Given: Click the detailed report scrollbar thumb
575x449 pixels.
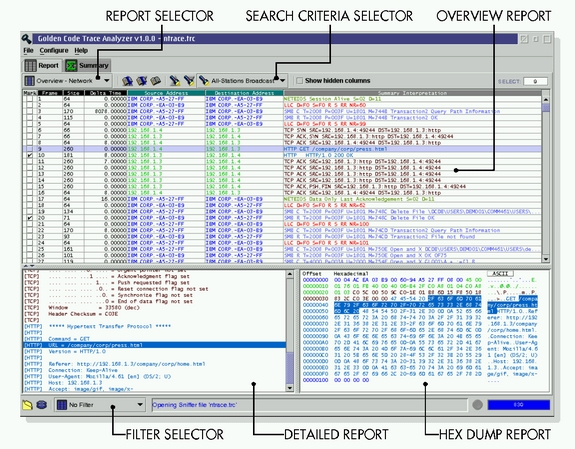Looking at the screenshot, I should (290, 367).
